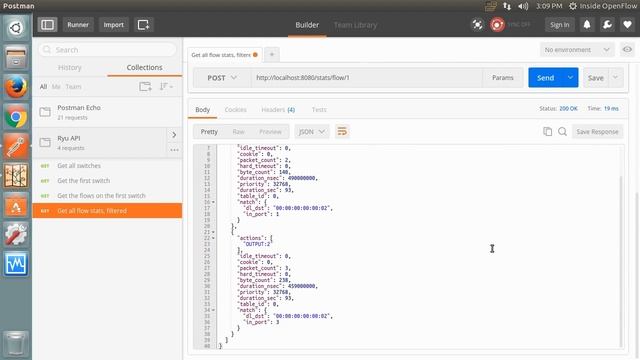Add a new request tab
The image size is (640, 360).
[272, 54]
